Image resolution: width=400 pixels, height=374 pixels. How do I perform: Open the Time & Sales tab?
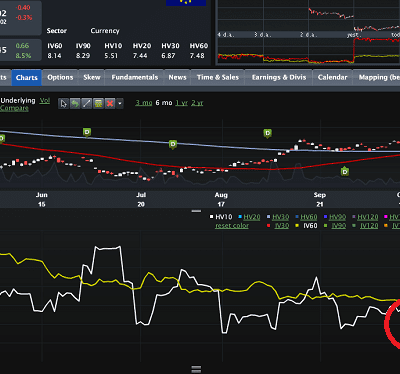[218, 78]
